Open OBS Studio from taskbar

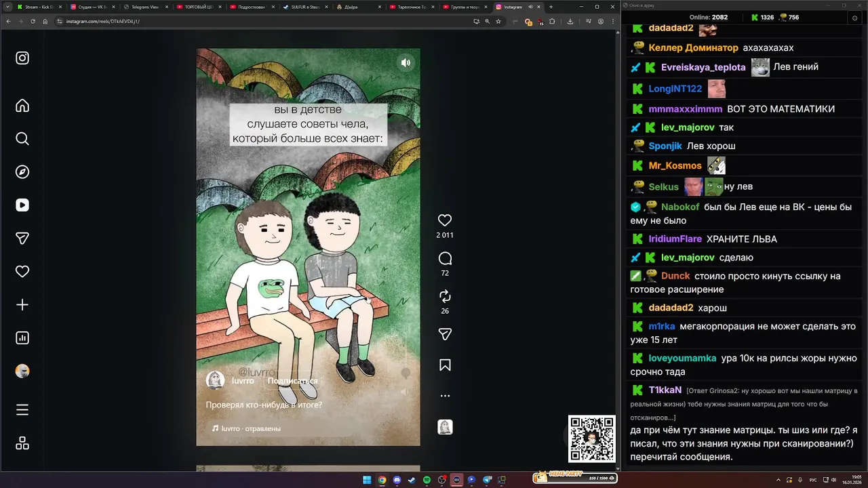click(441, 480)
